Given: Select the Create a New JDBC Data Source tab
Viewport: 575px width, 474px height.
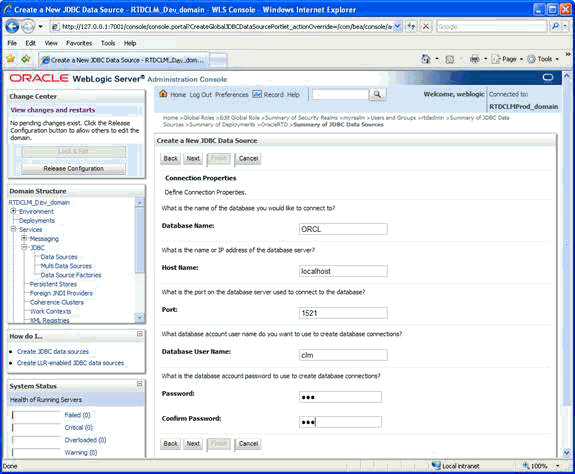Looking at the screenshot, I should click(124, 60).
